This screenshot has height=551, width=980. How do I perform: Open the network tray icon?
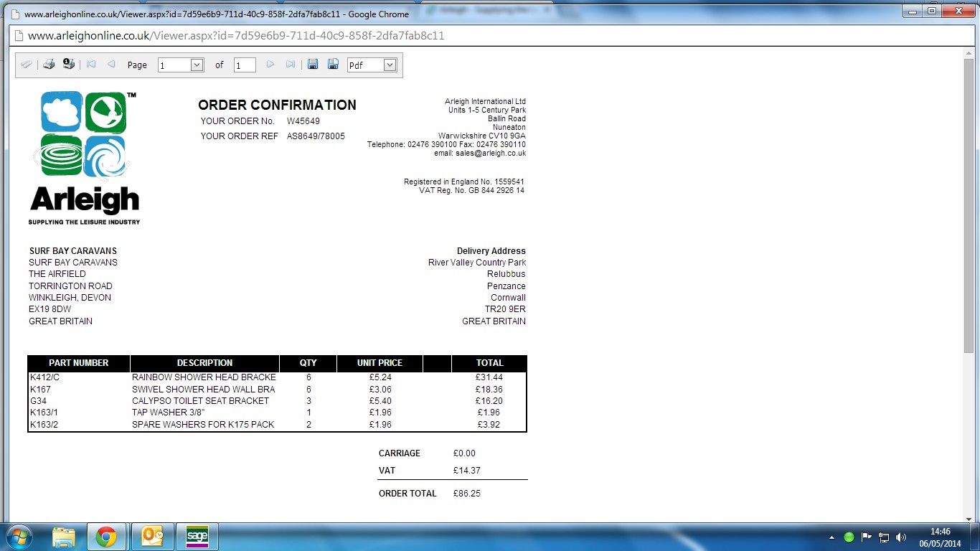pos(884,537)
